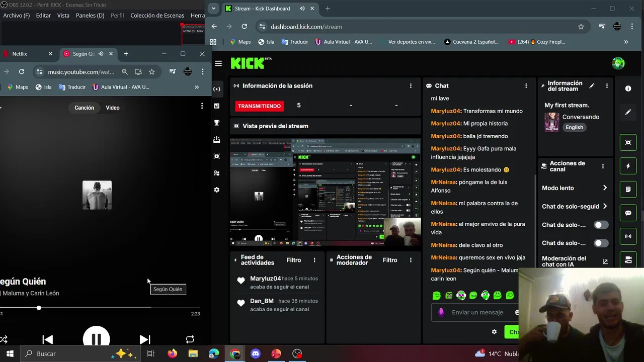
Task: Edit Información del stream with pencil icon
Action: 592,86
